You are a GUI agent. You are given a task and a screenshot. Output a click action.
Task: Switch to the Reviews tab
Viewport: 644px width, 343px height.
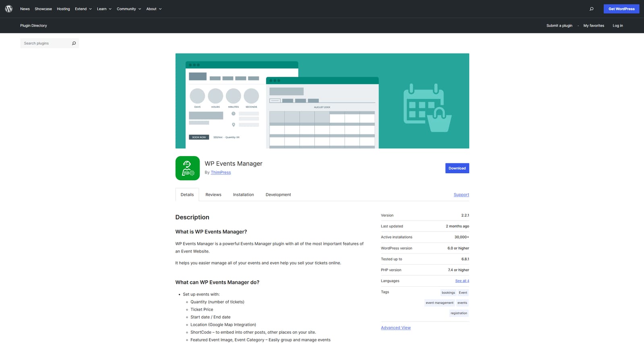pyautogui.click(x=213, y=195)
